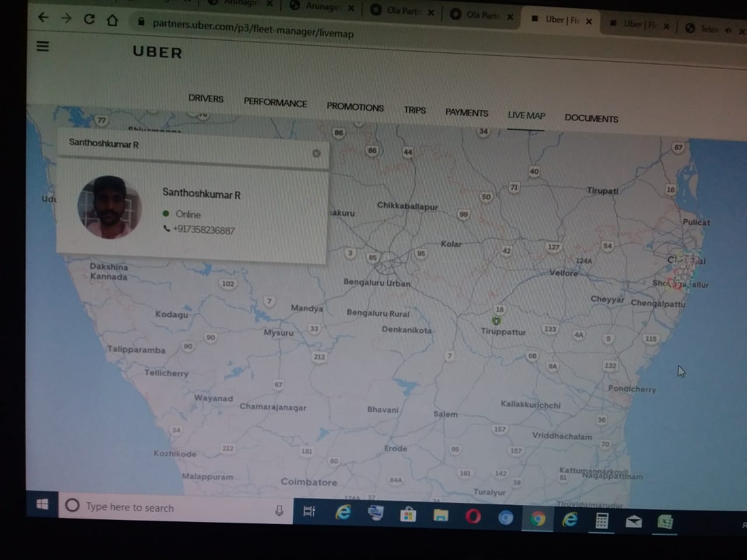The width and height of the screenshot is (747, 560).
Task: Click the Erode map label
Action: [395, 448]
